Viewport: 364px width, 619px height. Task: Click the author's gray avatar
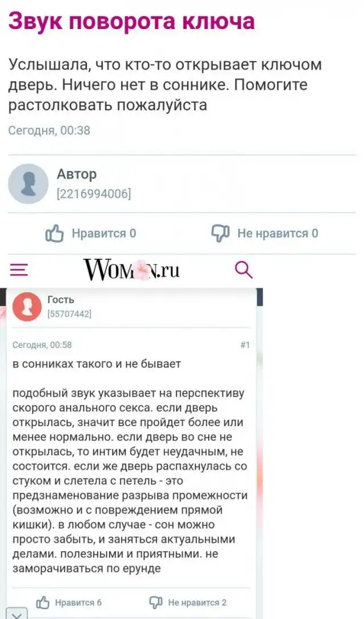point(28,184)
